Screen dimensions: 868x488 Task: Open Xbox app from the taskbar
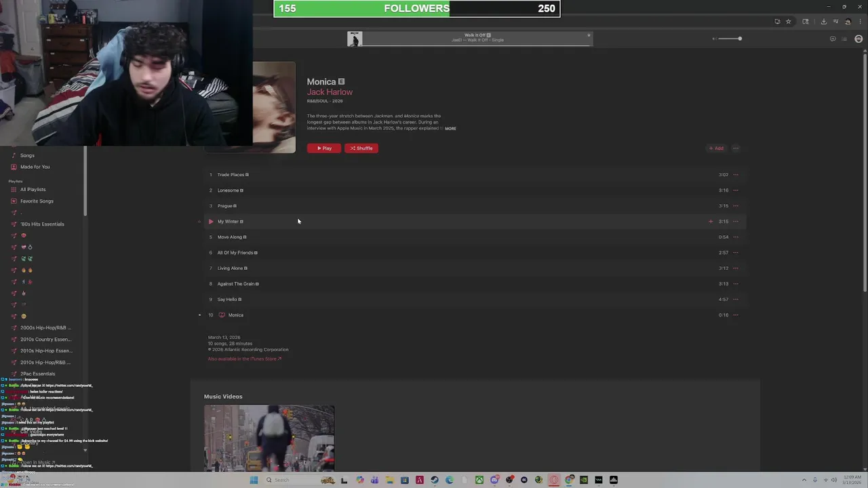point(479,480)
